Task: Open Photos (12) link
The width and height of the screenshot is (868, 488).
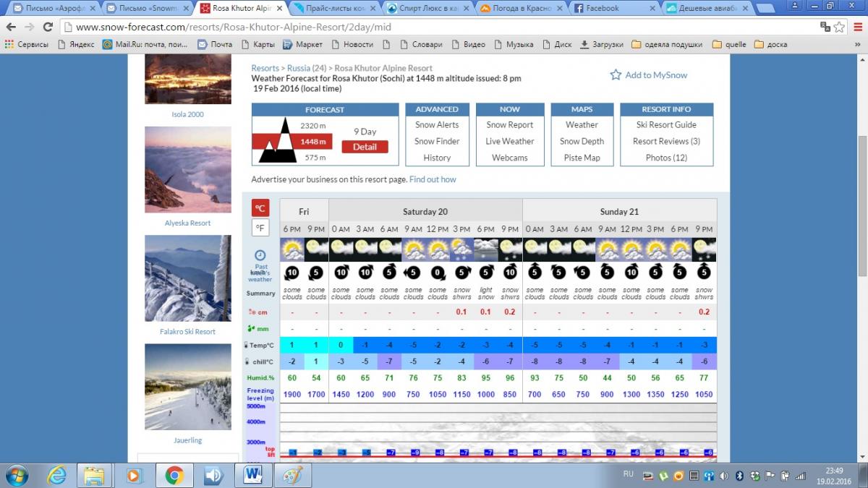Action: tap(666, 158)
